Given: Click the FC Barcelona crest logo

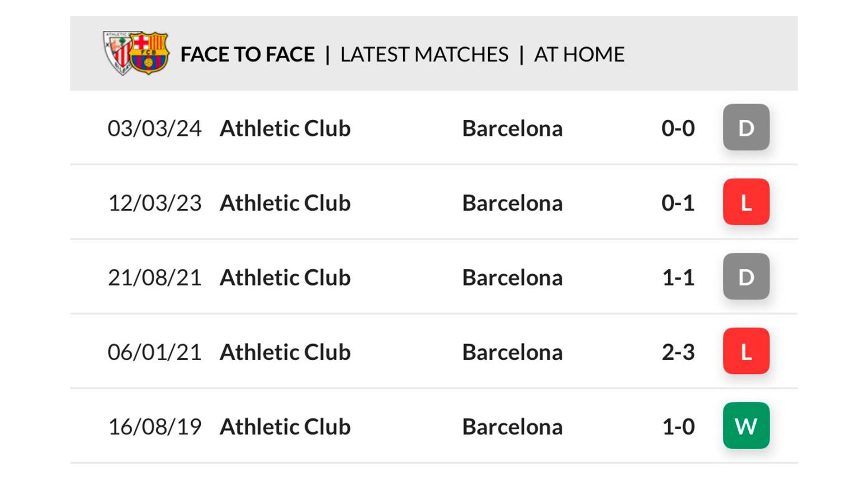Looking at the screenshot, I should tap(149, 53).
